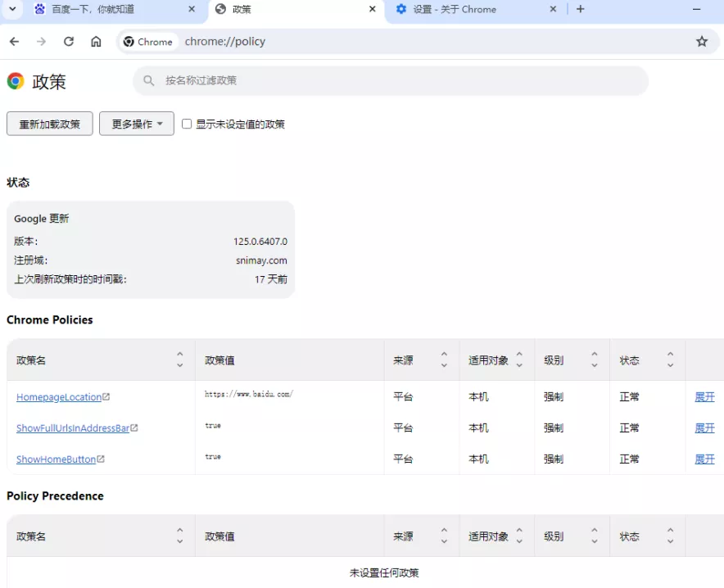This screenshot has height=588, width=724.
Task: Bookmark this page with the star icon
Action: (702, 42)
